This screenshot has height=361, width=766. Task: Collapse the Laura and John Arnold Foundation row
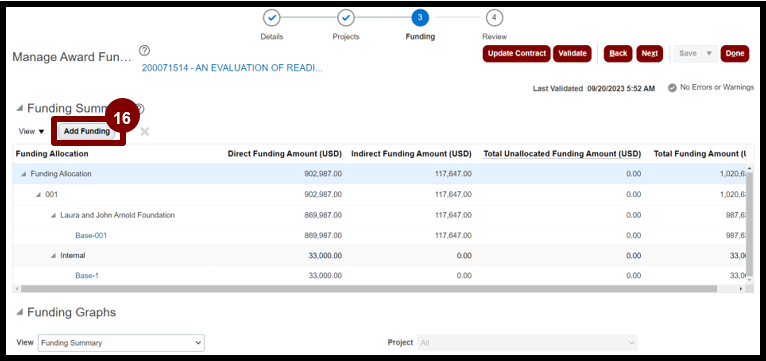point(54,215)
